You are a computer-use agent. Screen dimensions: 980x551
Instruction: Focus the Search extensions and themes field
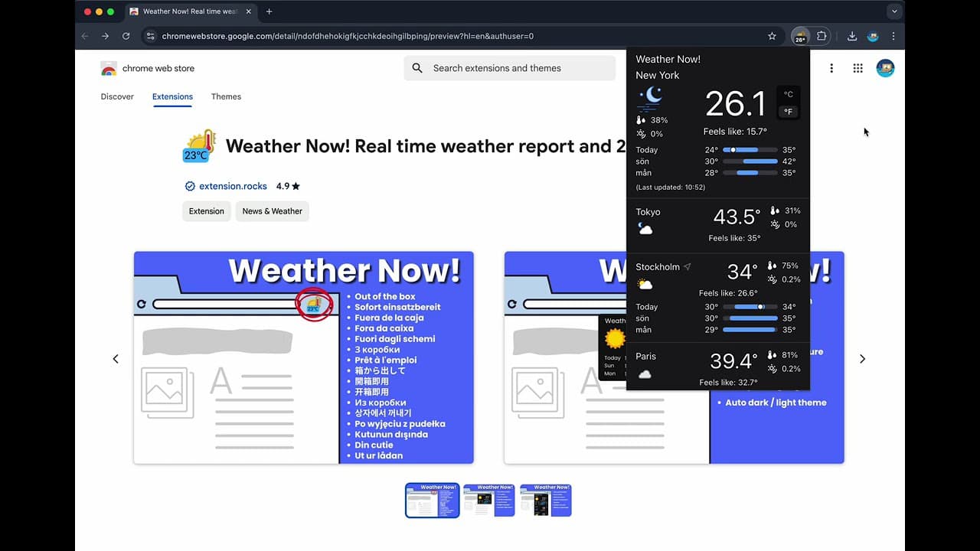coord(509,68)
